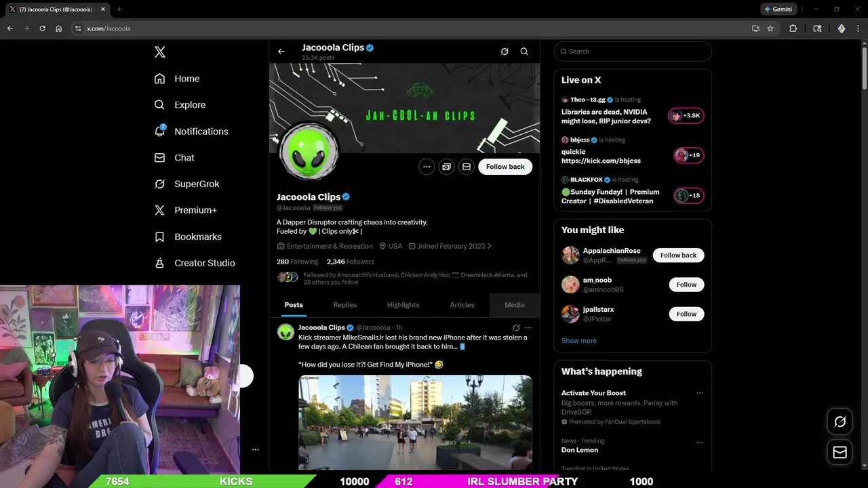Open Notifications in the sidebar
This screenshot has width=868, height=488.
pyautogui.click(x=191, y=131)
